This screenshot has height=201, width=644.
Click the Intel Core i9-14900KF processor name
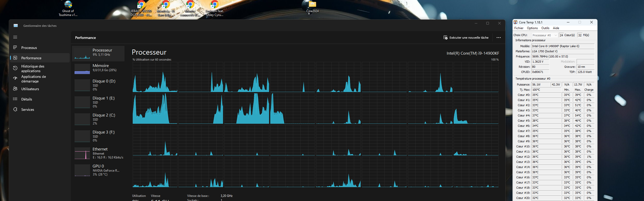tap(473, 53)
